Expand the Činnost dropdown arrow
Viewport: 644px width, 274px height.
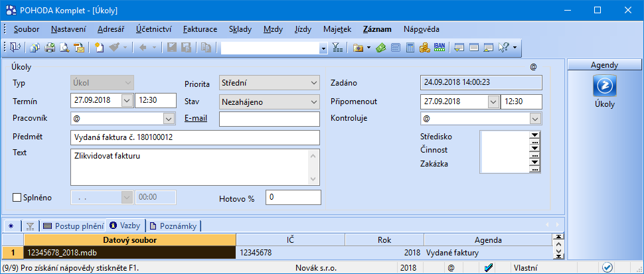[x=534, y=149]
